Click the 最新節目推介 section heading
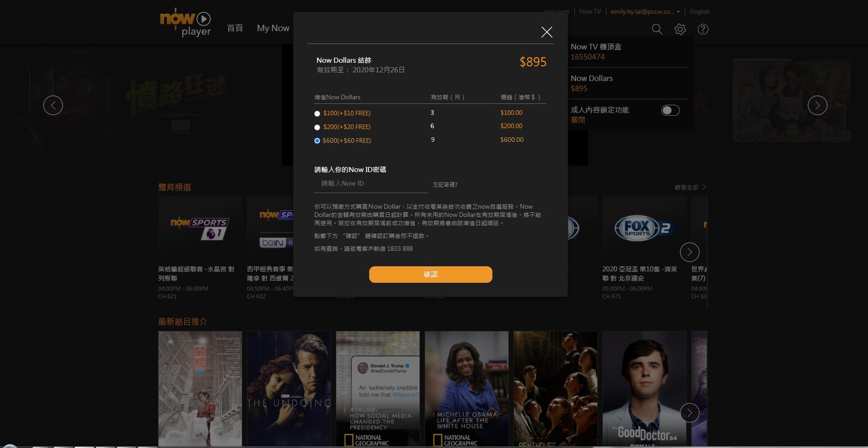 tap(183, 322)
